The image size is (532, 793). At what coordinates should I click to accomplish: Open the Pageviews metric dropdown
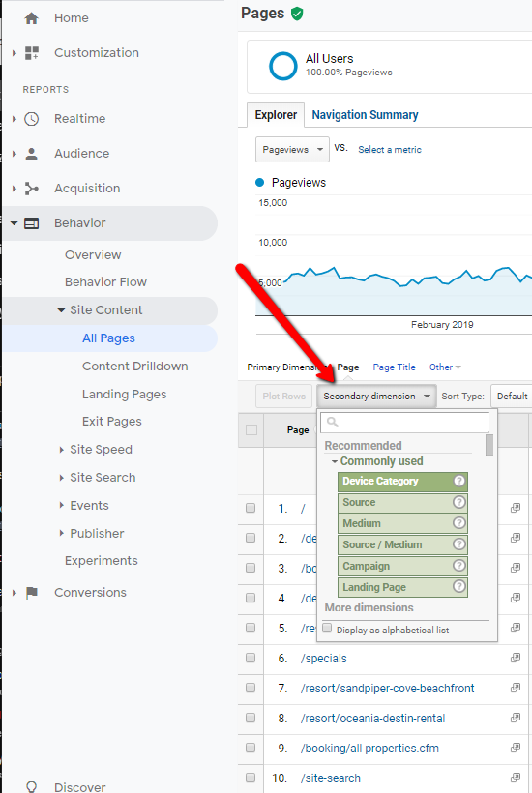point(292,150)
